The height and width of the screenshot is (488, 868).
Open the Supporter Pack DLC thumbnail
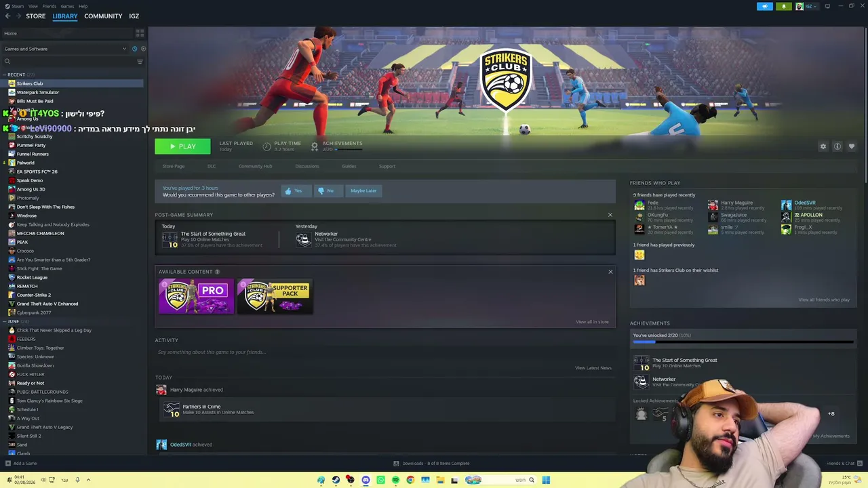[x=275, y=296]
